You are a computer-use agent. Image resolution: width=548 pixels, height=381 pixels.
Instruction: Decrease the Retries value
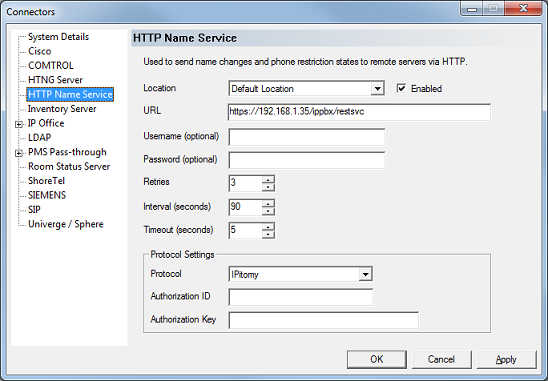tap(268, 187)
